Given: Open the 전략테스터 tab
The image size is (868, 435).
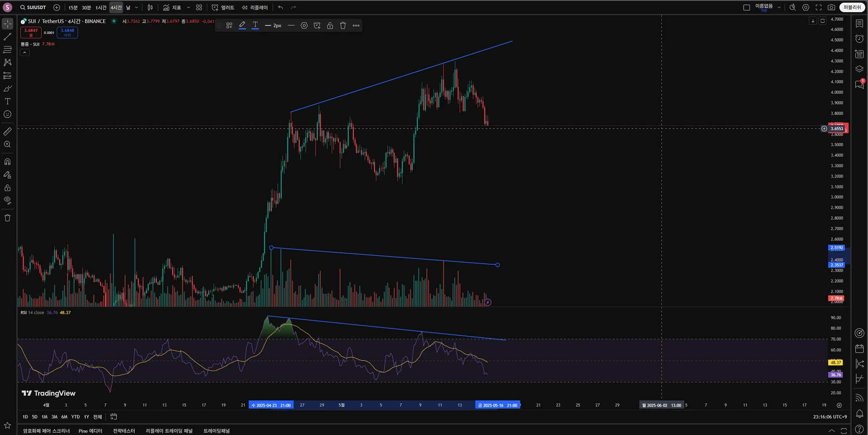Looking at the screenshot, I should (124, 431).
